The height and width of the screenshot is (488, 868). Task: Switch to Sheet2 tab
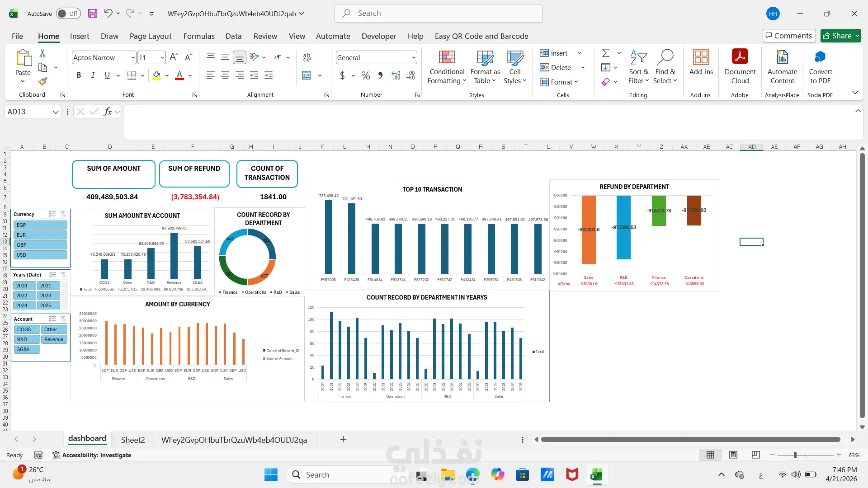[x=133, y=440]
